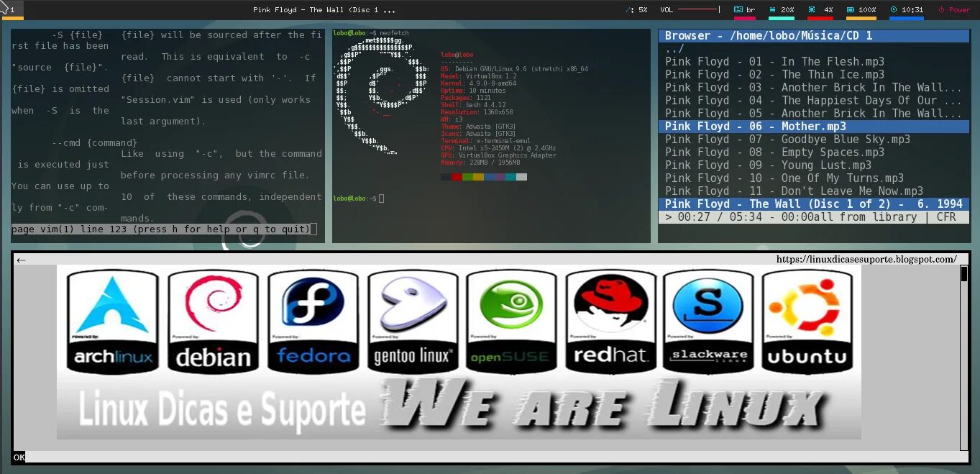Click the man page status line "page vim(1) line 123"

(x=161, y=229)
